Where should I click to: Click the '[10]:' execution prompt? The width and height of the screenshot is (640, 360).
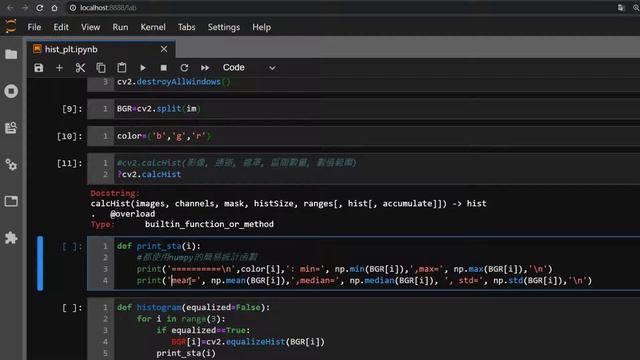[x=69, y=136]
